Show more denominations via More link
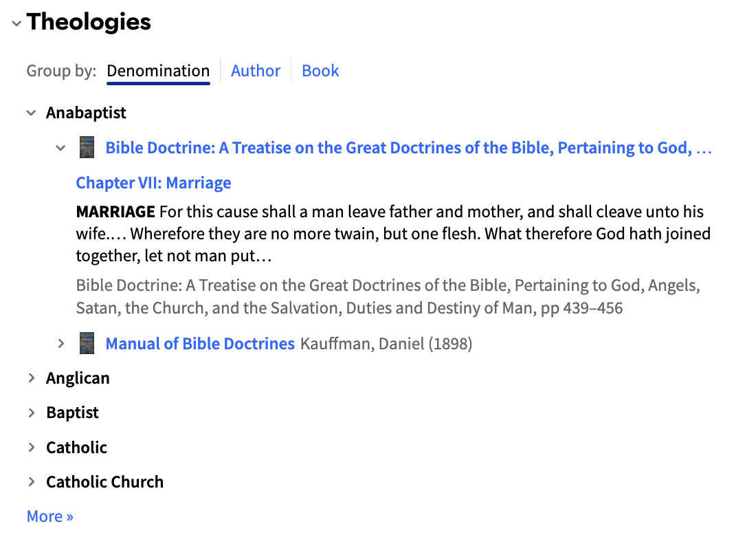756x546 pixels. 50,516
